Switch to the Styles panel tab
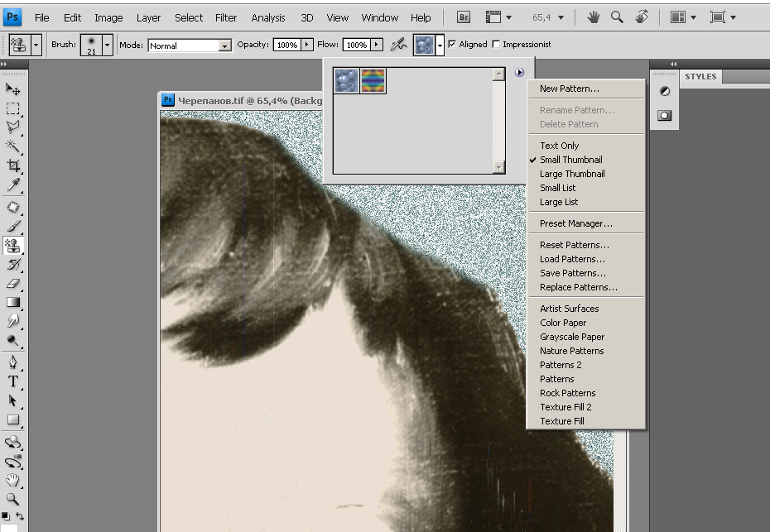 coord(700,77)
